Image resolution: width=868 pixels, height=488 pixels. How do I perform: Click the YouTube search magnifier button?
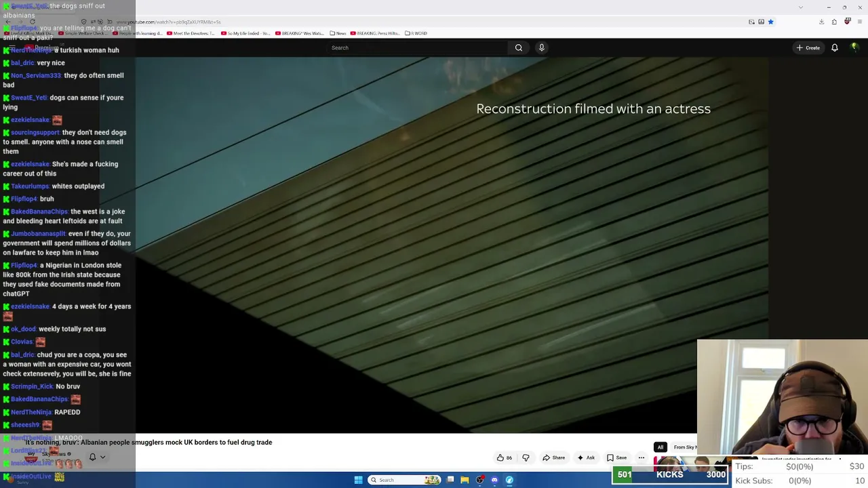519,47
